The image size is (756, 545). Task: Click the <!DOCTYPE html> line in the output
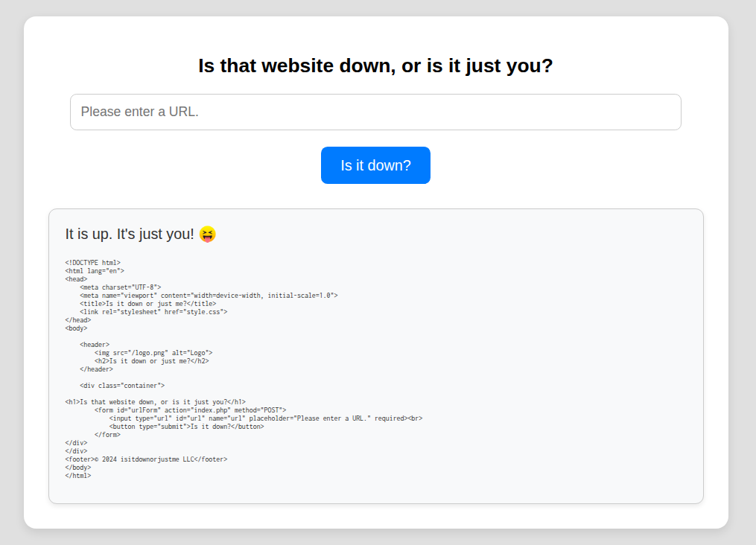(x=92, y=263)
